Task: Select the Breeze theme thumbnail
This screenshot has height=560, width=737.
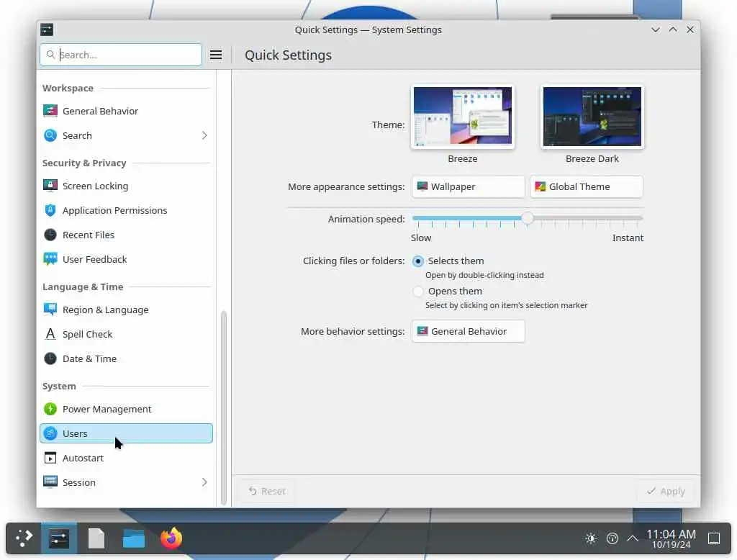Action: pos(463,117)
